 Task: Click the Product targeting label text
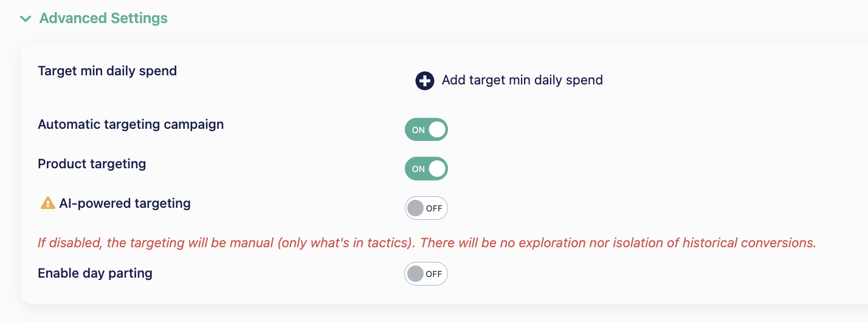pos(92,164)
